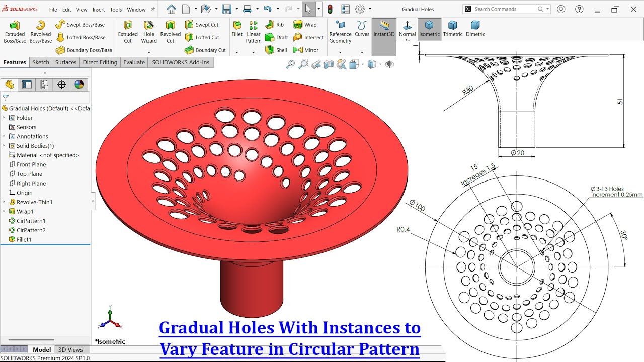
Task: Choose the Lofted Cut tool
Action: click(202, 37)
